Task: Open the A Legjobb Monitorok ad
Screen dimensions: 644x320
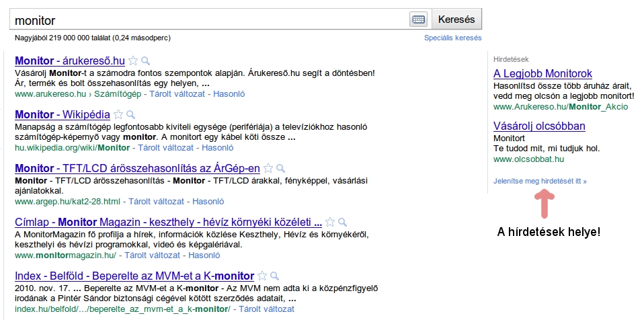Action: [x=542, y=73]
